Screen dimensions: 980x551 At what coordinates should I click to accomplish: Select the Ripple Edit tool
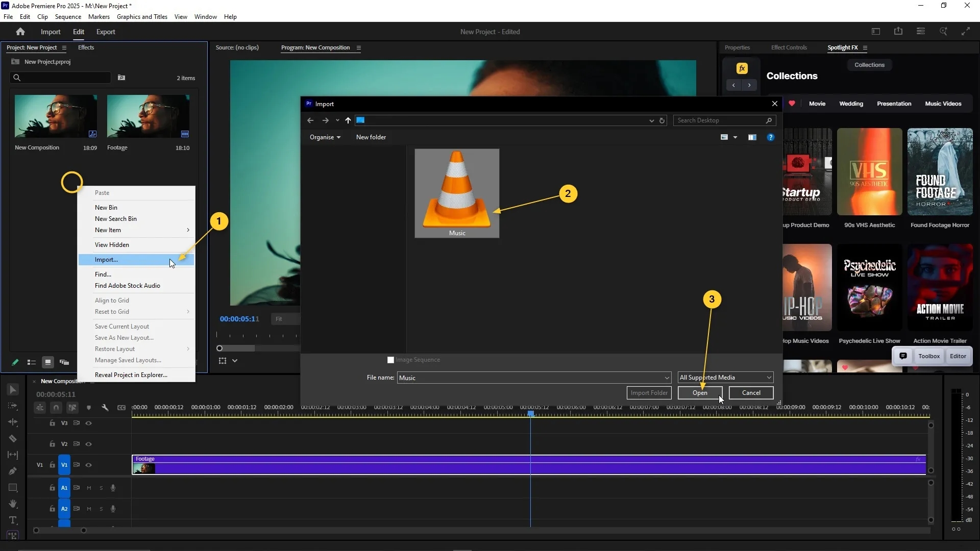pyautogui.click(x=13, y=422)
